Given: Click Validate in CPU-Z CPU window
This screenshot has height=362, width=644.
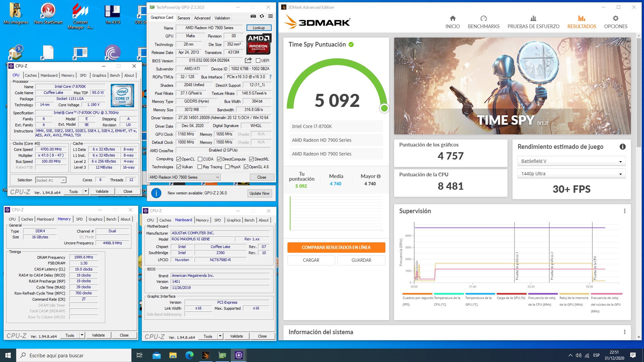Looking at the screenshot, I should click(102, 191).
